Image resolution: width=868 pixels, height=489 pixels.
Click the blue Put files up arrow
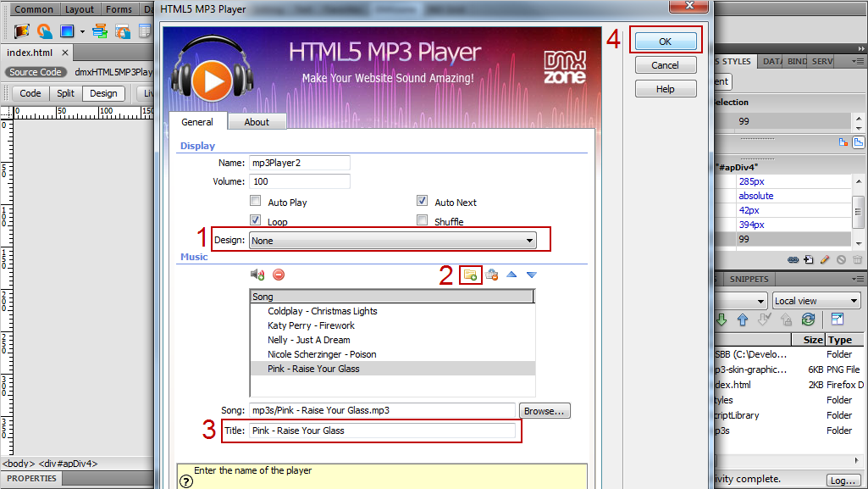[x=743, y=320]
